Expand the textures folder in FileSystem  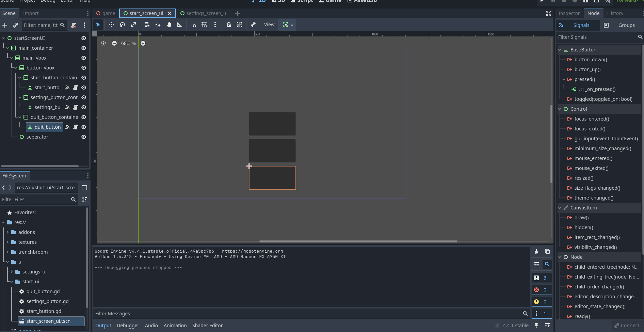click(7, 242)
